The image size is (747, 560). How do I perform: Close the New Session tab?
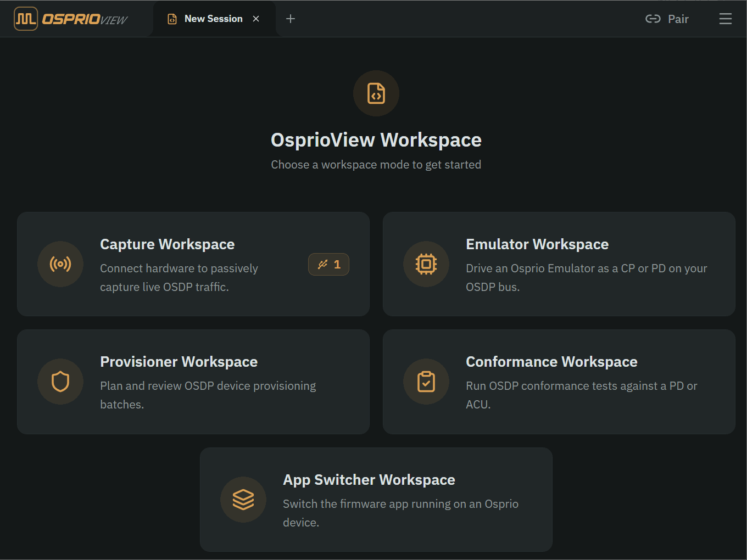(256, 19)
